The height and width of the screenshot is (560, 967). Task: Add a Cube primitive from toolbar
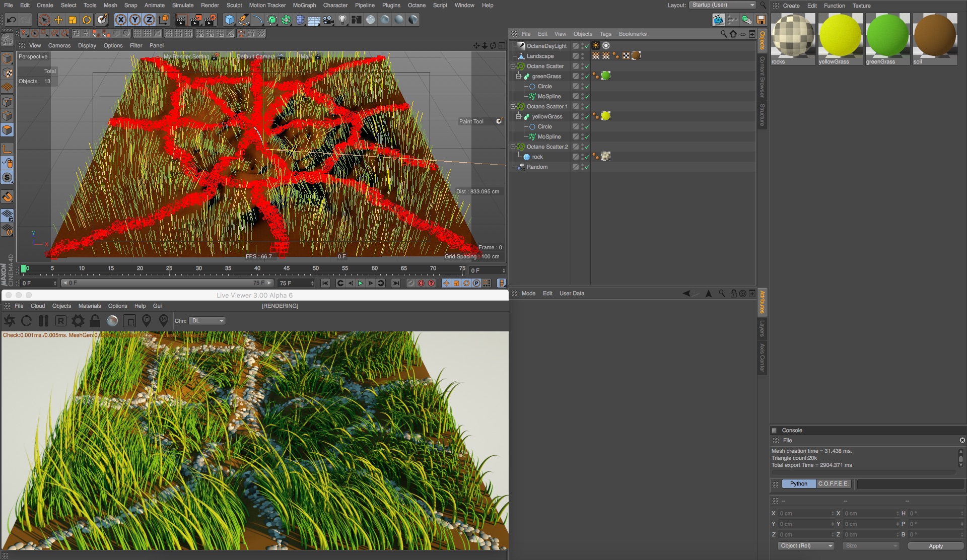[230, 20]
